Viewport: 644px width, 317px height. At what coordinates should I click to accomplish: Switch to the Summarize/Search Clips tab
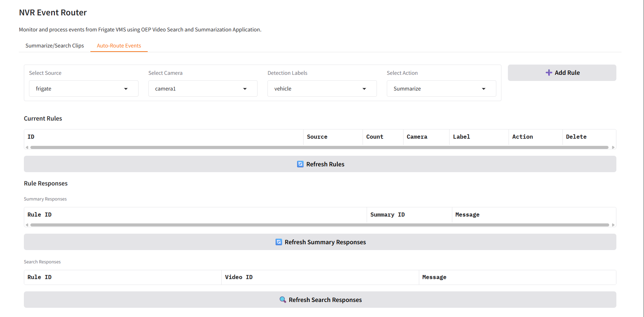click(55, 46)
